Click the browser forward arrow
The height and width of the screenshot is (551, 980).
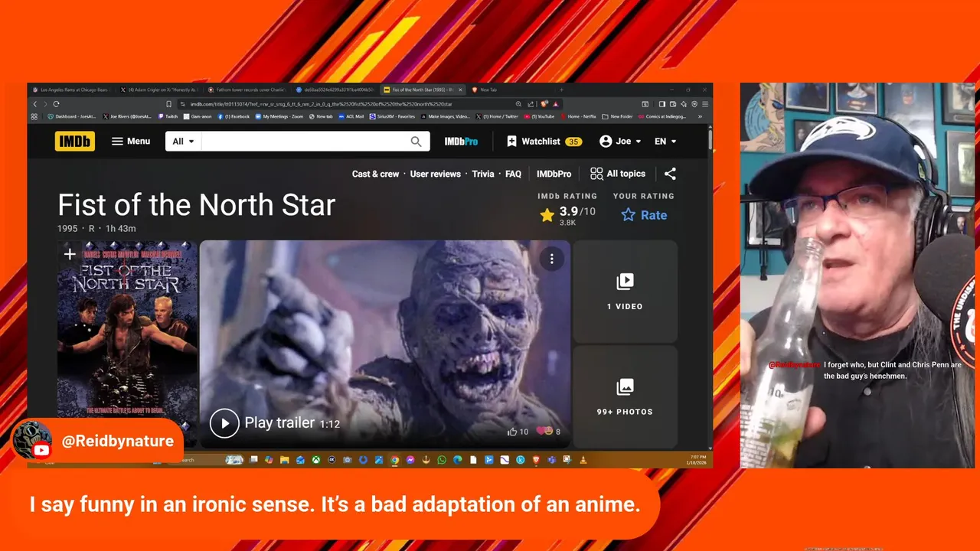pyautogui.click(x=45, y=104)
